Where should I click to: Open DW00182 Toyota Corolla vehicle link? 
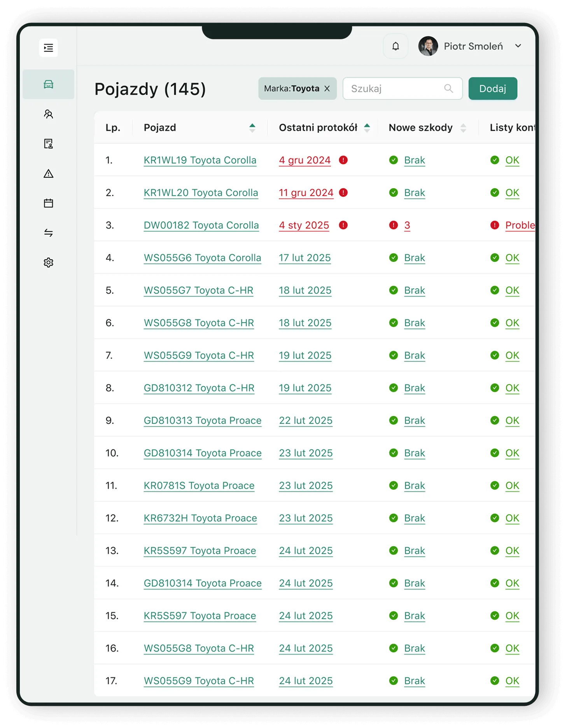(201, 225)
